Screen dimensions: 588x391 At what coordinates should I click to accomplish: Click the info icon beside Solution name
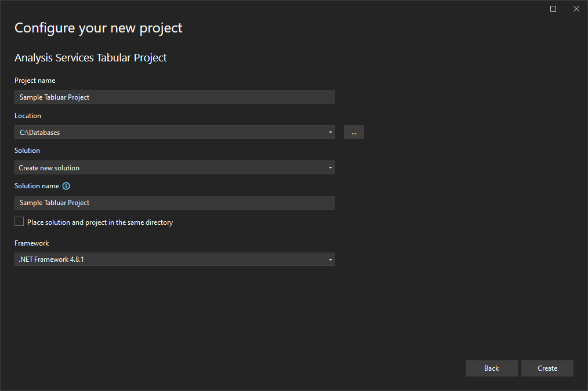click(66, 186)
